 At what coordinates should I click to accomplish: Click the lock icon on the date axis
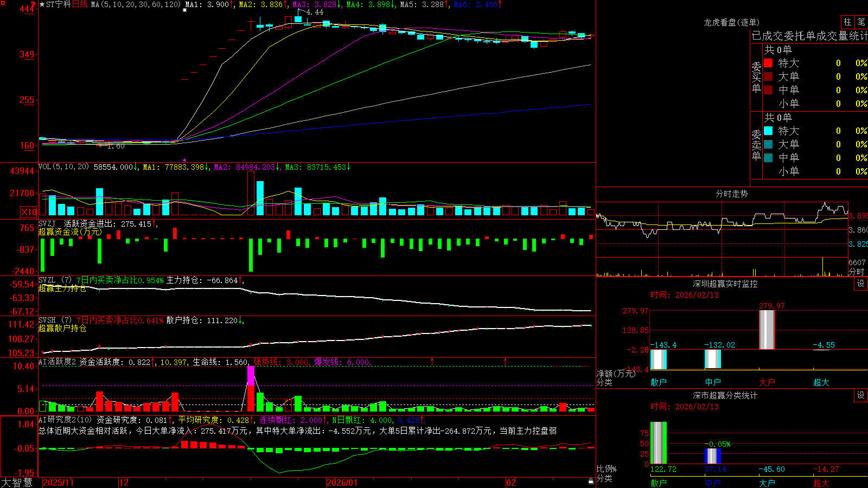591,481
